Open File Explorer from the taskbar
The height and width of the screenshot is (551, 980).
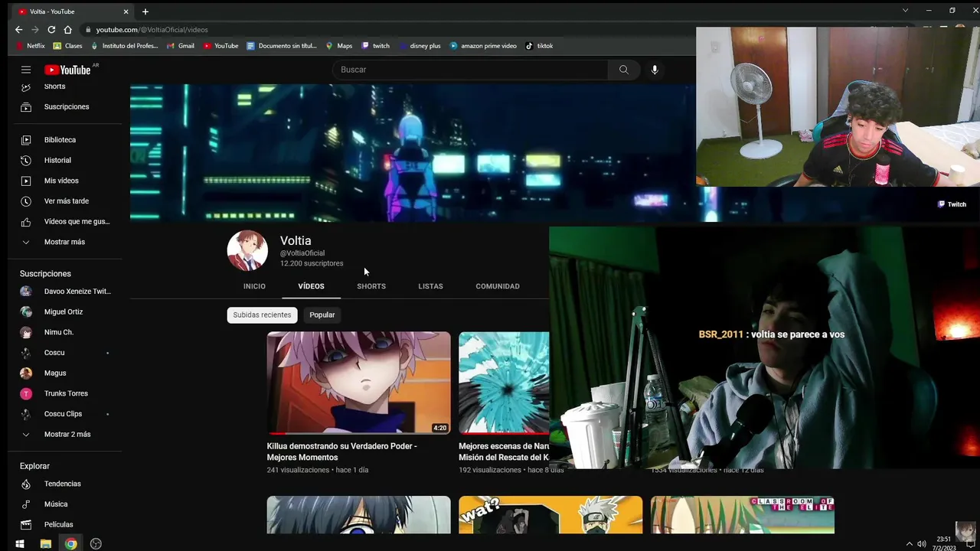coord(46,544)
